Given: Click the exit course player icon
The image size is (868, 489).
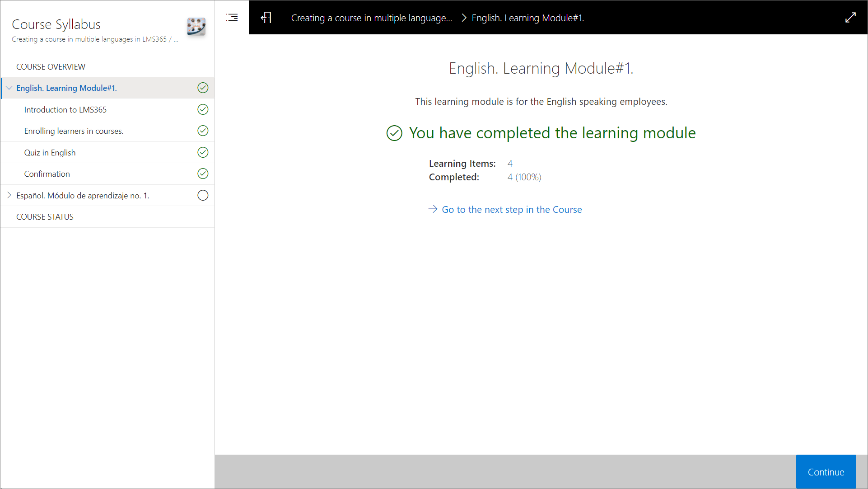Looking at the screenshot, I should 266,18.
